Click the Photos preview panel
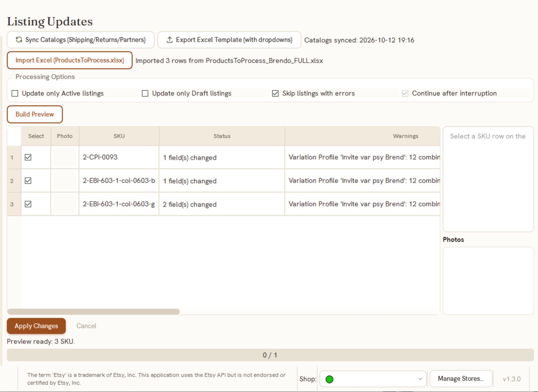Viewport: 538px width, 392px height. 488,281
